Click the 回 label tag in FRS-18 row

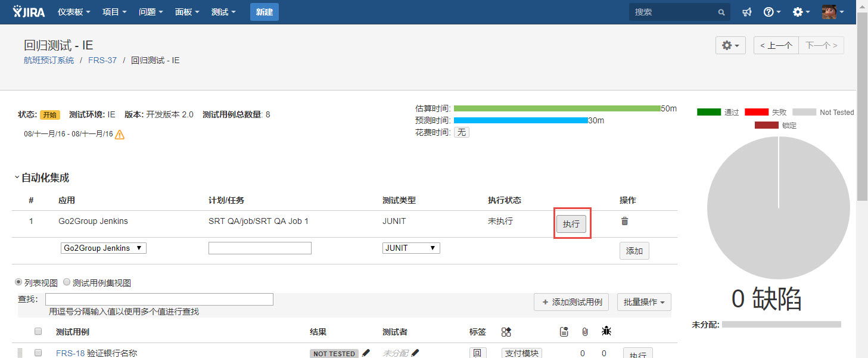coord(477,353)
